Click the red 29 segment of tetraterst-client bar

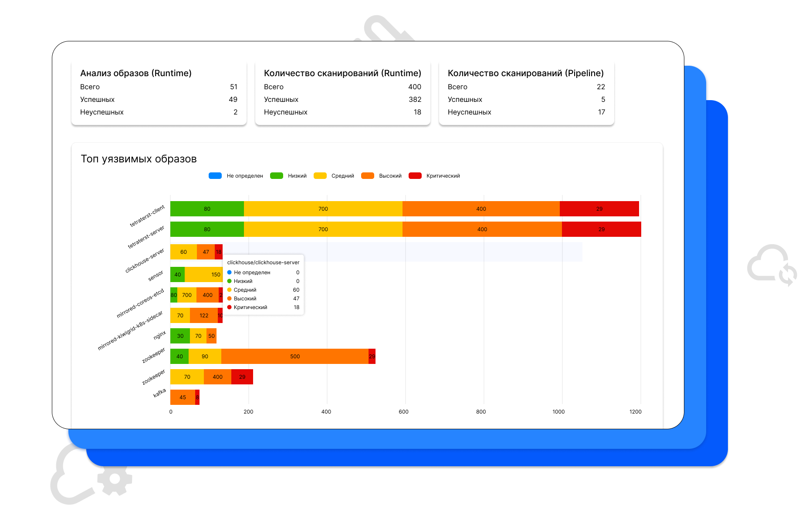pos(599,209)
